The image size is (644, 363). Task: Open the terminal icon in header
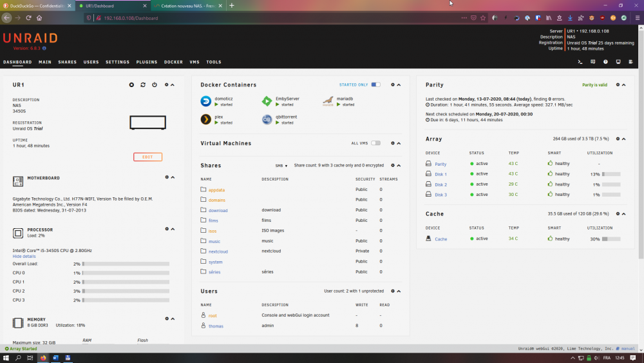point(580,62)
